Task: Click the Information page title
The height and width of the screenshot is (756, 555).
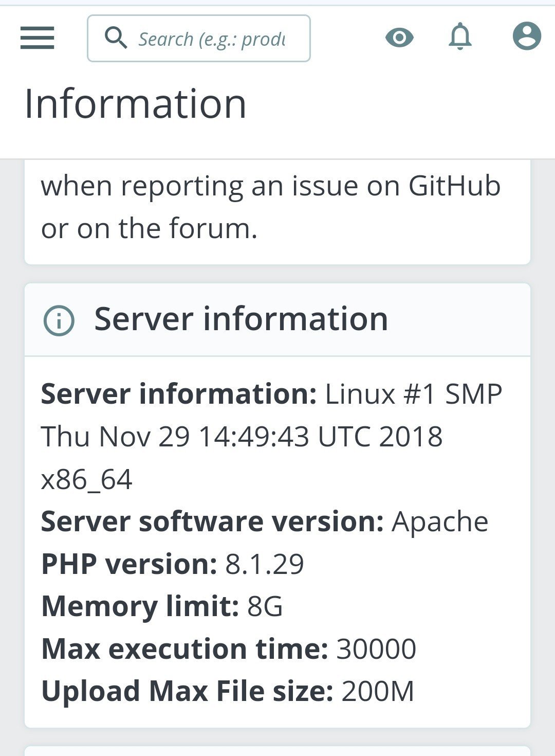Action: coord(136,104)
